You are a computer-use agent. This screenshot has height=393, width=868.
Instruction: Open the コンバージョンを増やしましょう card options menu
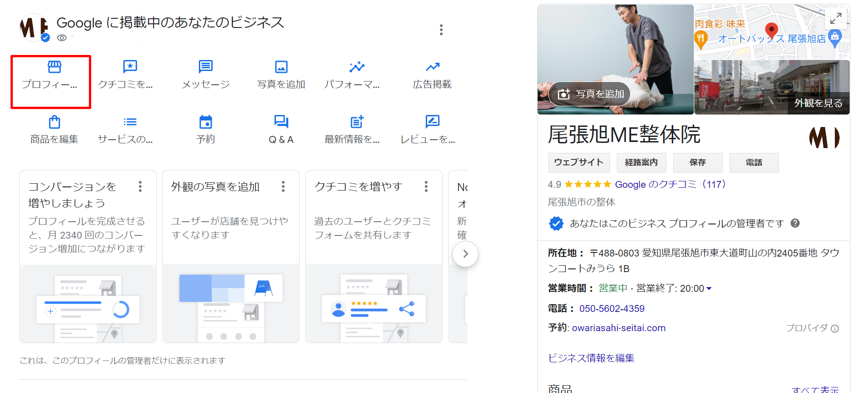pyautogui.click(x=140, y=186)
